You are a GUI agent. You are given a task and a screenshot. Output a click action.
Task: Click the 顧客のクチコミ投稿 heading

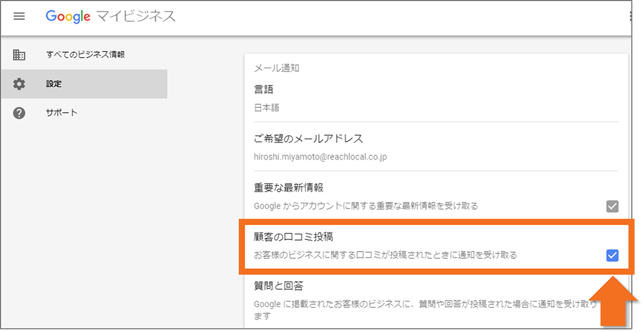pyautogui.click(x=293, y=237)
